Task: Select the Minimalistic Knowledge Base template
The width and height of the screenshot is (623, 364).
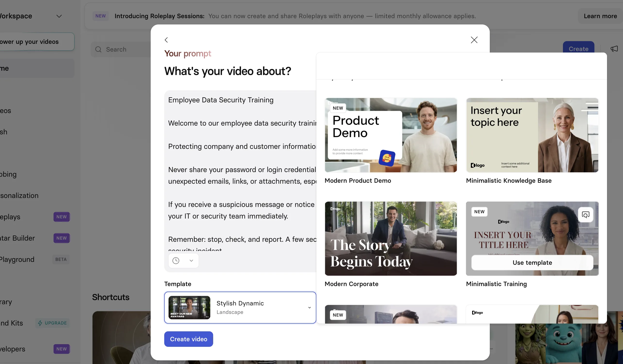Action: click(x=532, y=135)
